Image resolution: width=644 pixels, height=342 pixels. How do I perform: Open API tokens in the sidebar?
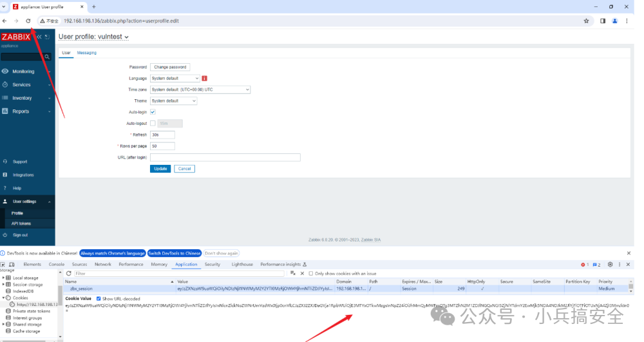21,223
